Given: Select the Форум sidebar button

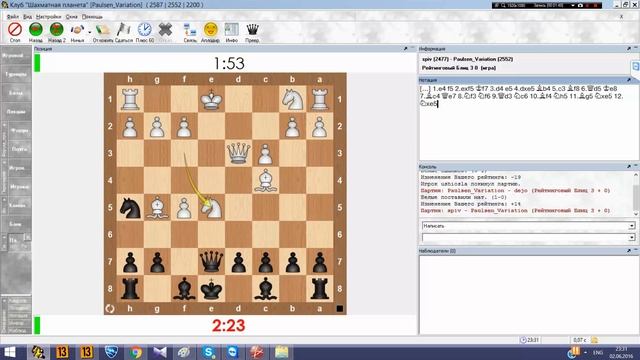Looking at the screenshot, I should pos(19,131).
